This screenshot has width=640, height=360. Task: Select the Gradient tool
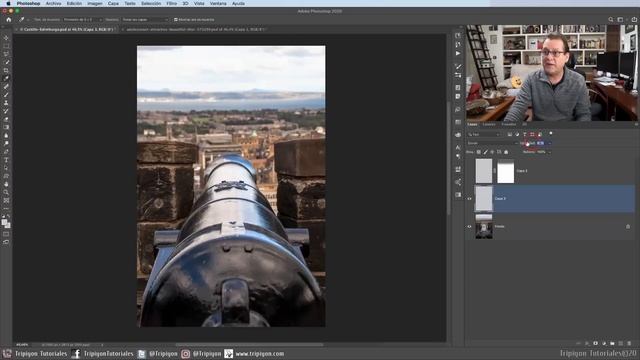click(6, 127)
